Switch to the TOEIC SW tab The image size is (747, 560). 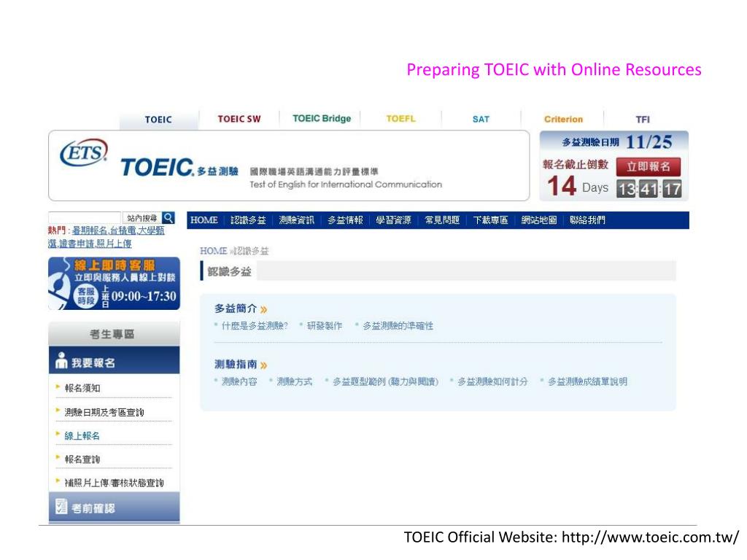tap(239, 119)
